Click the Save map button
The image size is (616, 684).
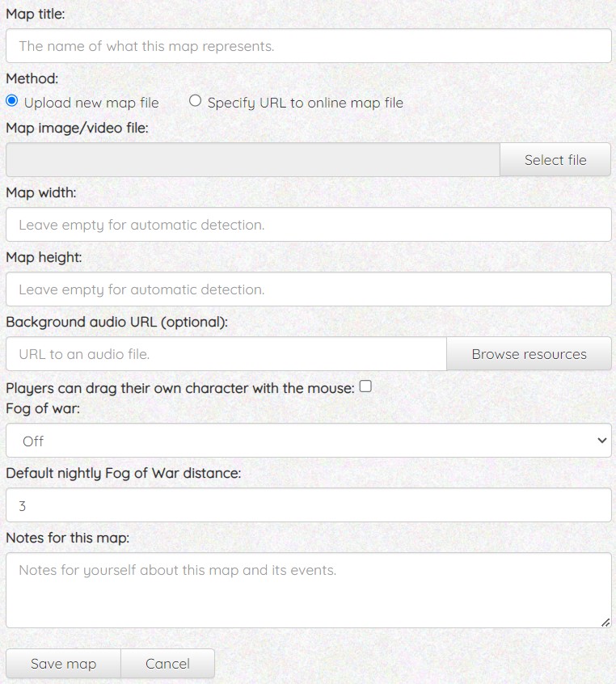click(63, 664)
